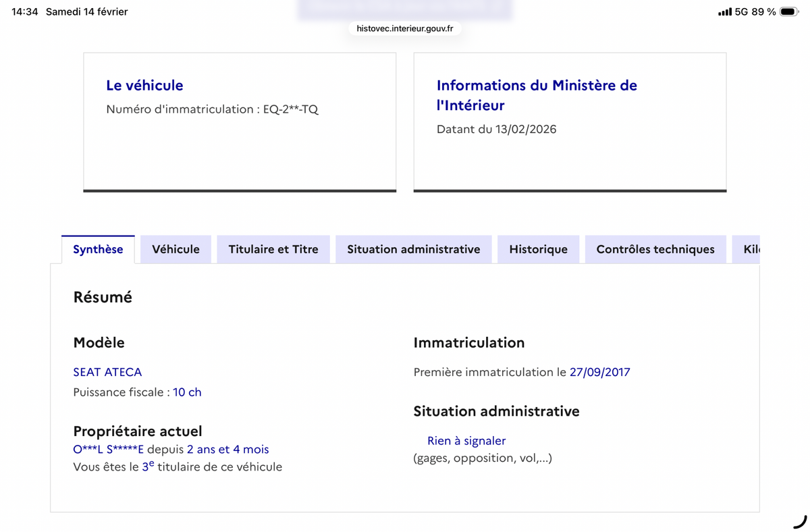Click the SEAT ATECA model text
810x532 pixels.
(x=107, y=372)
